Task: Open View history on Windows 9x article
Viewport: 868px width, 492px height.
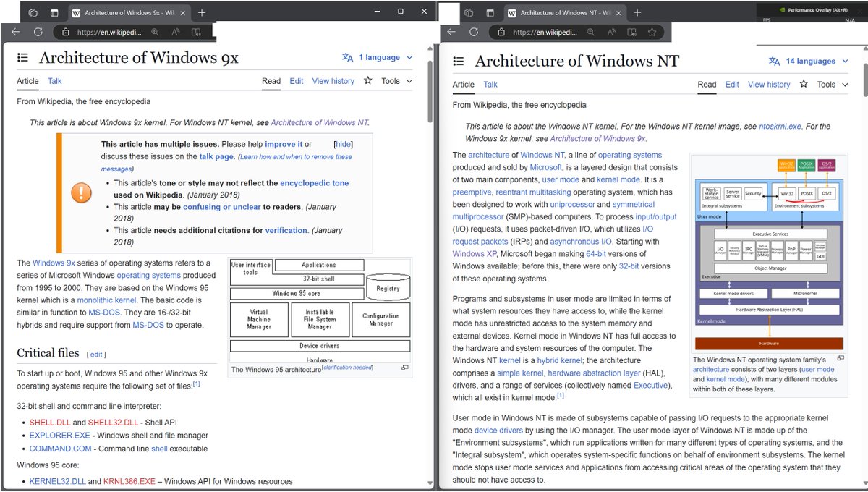Action: pyautogui.click(x=333, y=81)
